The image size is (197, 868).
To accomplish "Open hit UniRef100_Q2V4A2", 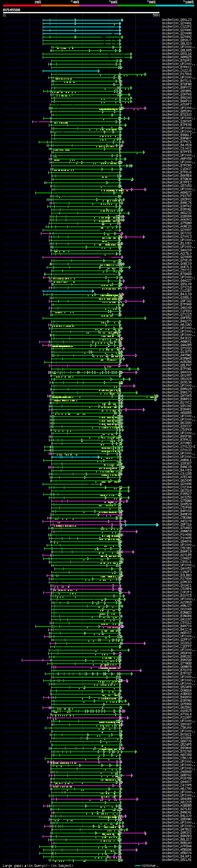I will (177, 37).
